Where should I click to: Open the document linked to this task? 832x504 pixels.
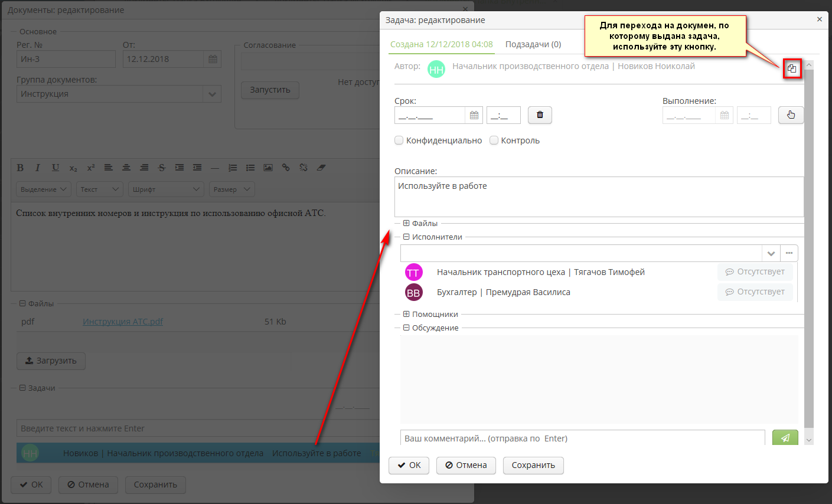click(792, 69)
